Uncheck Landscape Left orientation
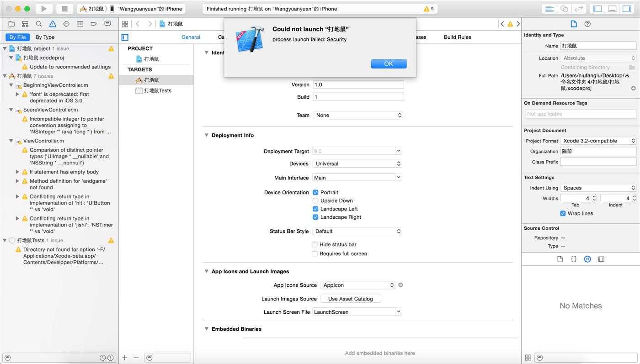This screenshot has height=364, width=640. click(x=315, y=209)
